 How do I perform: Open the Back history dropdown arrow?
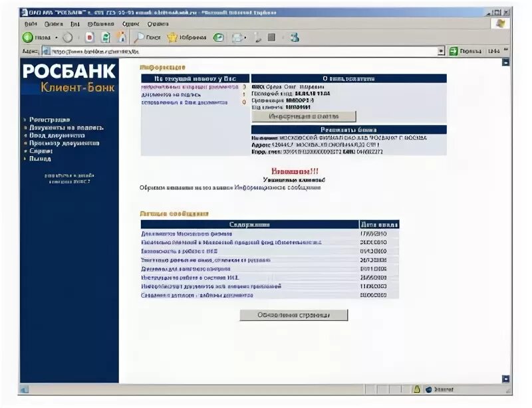pos(57,38)
